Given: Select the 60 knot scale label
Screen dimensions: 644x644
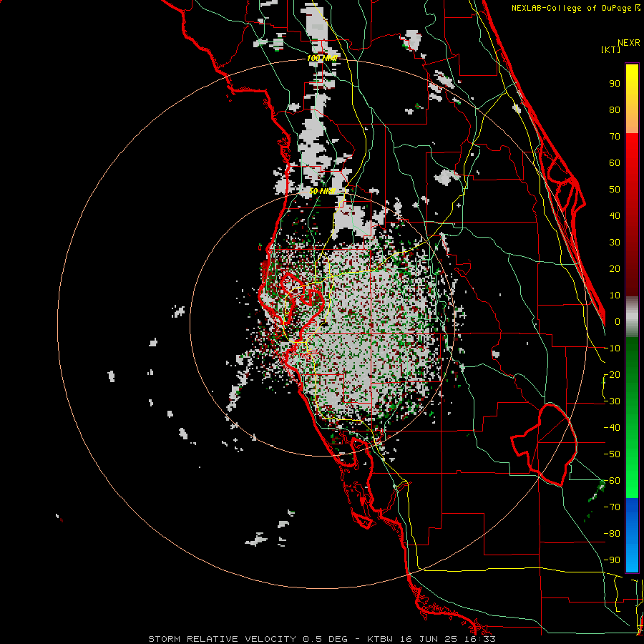Looking at the screenshot, I should (615, 163).
